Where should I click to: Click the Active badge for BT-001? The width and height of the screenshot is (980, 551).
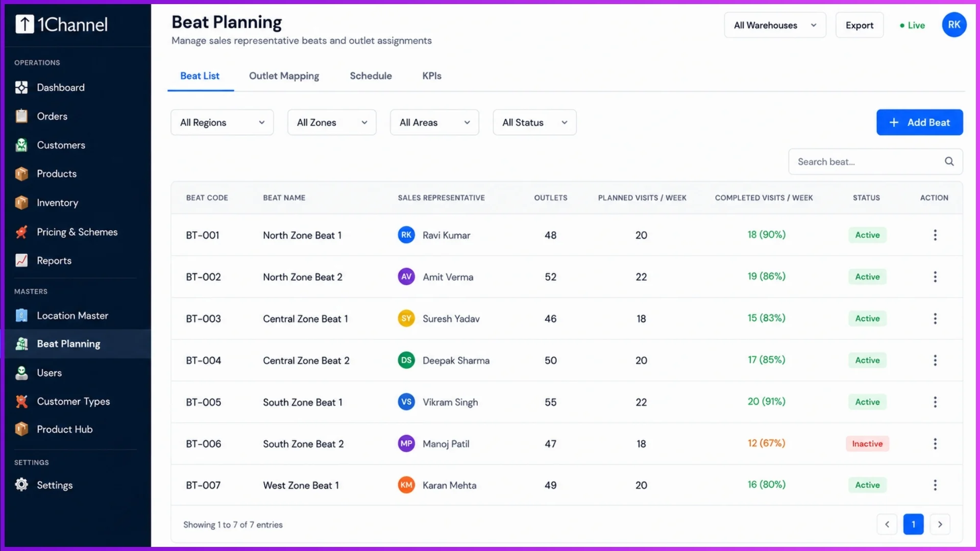(867, 235)
